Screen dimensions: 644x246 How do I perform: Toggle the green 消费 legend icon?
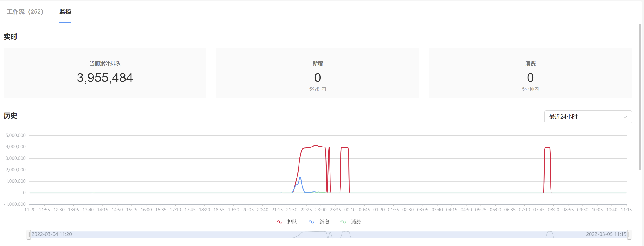pyautogui.click(x=343, y=222)
